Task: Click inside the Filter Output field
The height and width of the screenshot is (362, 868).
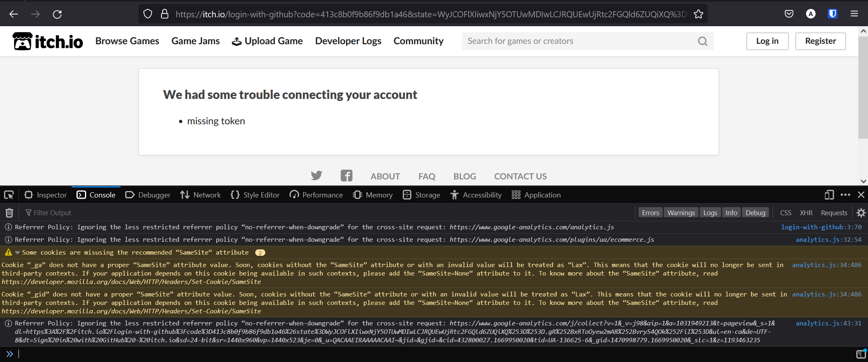Action: point(52,212)
